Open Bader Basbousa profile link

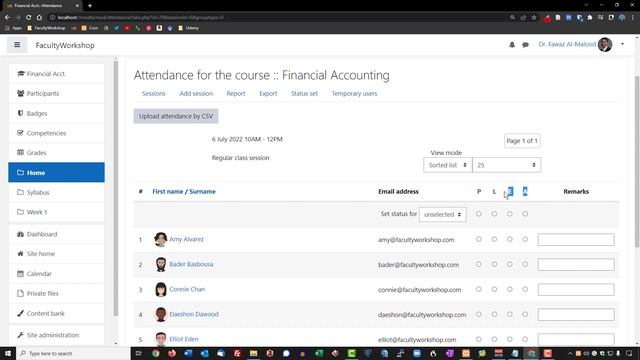point(191,264)
